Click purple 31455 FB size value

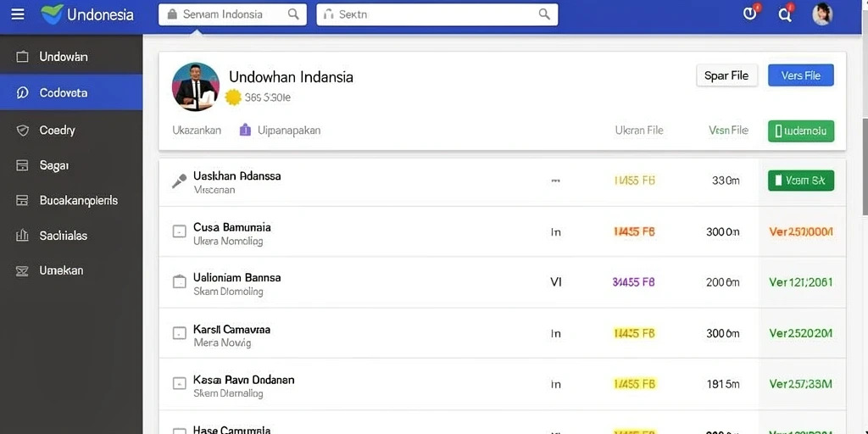[634, 282]
